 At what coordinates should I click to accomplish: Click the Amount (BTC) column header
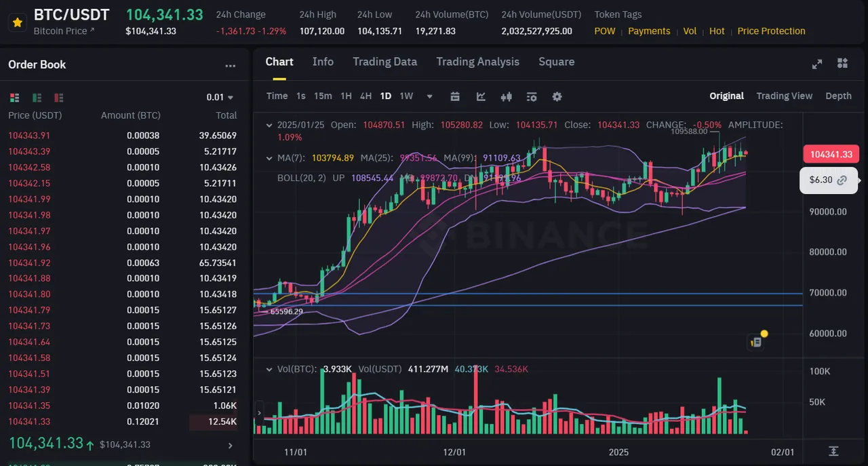tap(131, 115)
